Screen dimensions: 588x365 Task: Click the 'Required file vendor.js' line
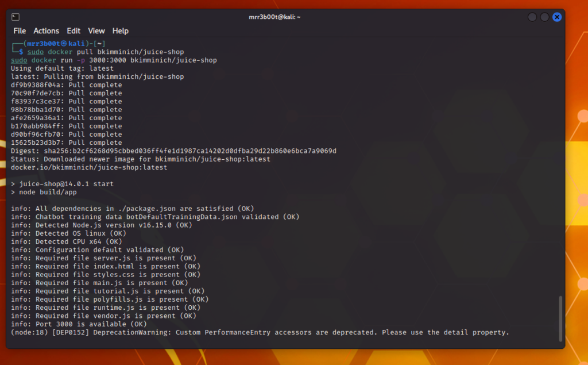pos(103,316)
